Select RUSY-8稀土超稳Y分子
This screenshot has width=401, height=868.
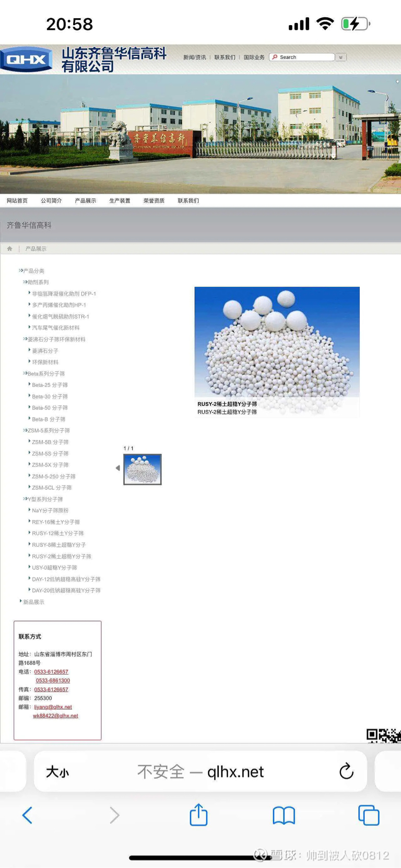[x=59, y=545]
